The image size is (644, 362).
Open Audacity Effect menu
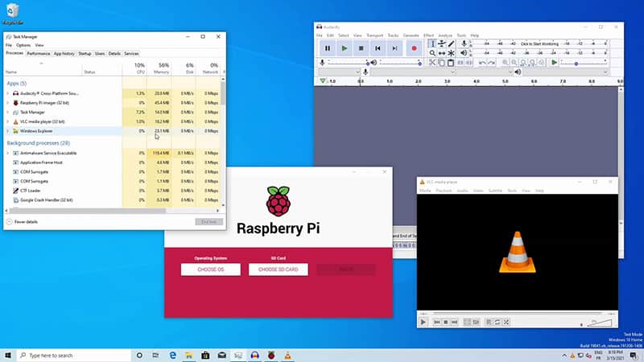[x=428, y=35]
